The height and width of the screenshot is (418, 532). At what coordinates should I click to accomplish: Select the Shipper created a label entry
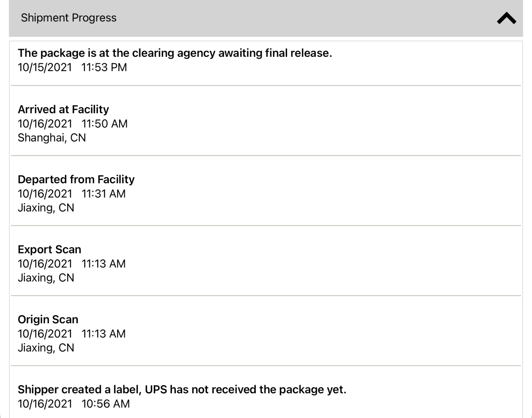pyautogui.click(x=182, y=389)
